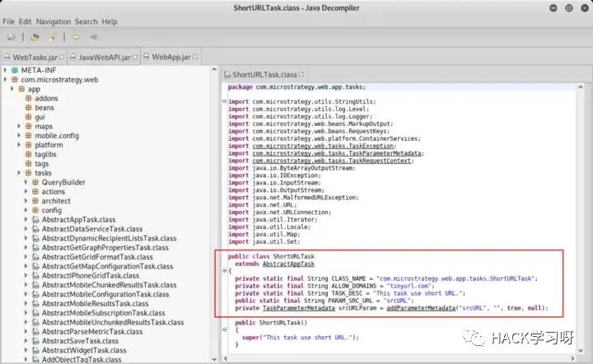
Task: Expand AbstractIPhoneGridTask.class node
Action: pyautogui.click(x=26, y=276)
